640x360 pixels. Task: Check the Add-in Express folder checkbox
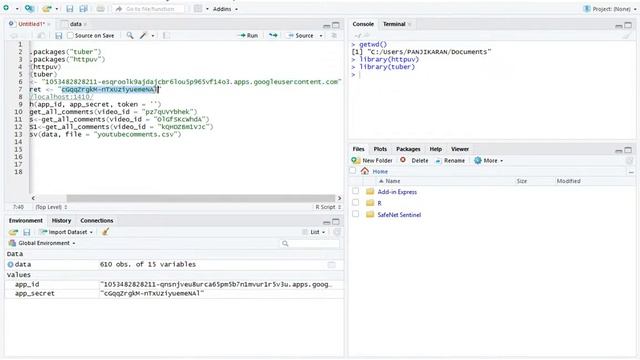coord(356,191)
